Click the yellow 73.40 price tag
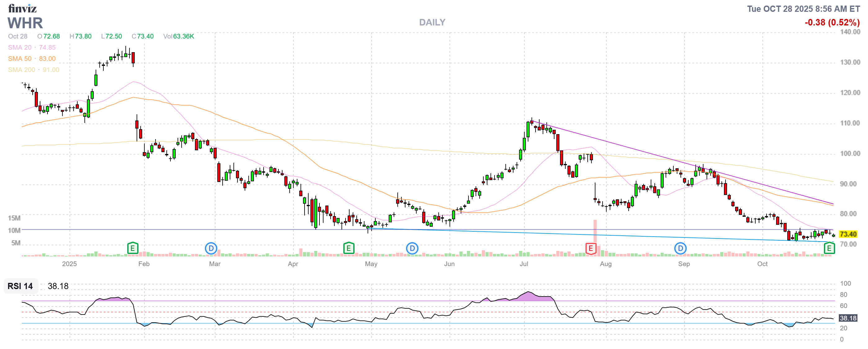Viewport: 868px width, 349px height. (848, 234)
